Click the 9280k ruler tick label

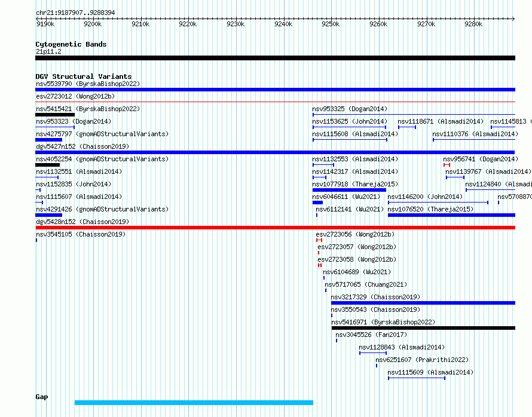pos(473,24)
